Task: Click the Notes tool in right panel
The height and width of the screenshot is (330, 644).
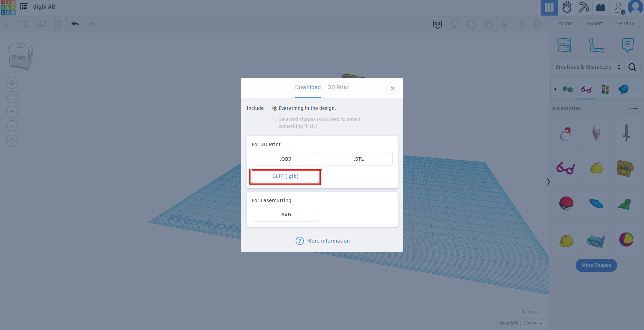Action: (628, 45)
